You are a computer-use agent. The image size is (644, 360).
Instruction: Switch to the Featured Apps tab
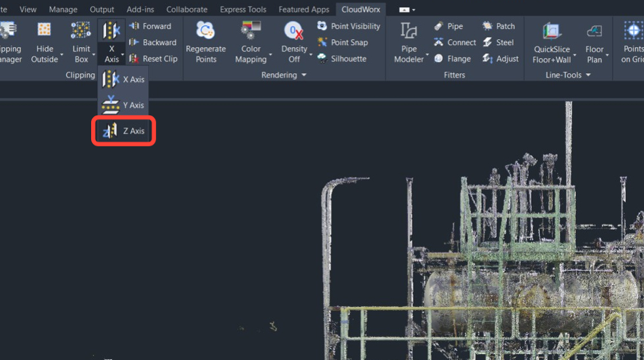click(303, 9)
